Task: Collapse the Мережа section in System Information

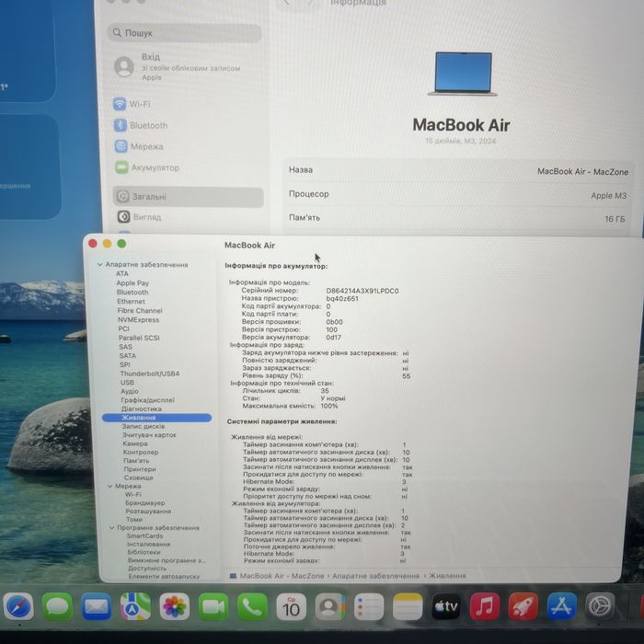Action: click(109, 486)
